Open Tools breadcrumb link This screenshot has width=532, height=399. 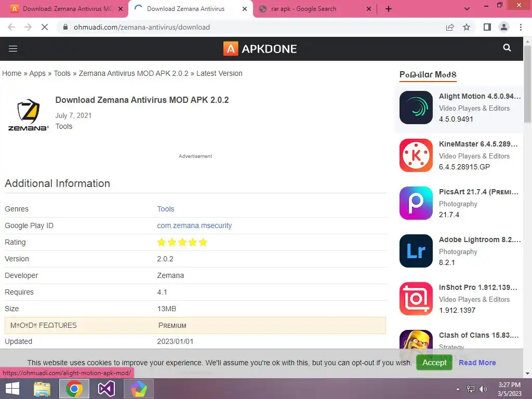62,73
